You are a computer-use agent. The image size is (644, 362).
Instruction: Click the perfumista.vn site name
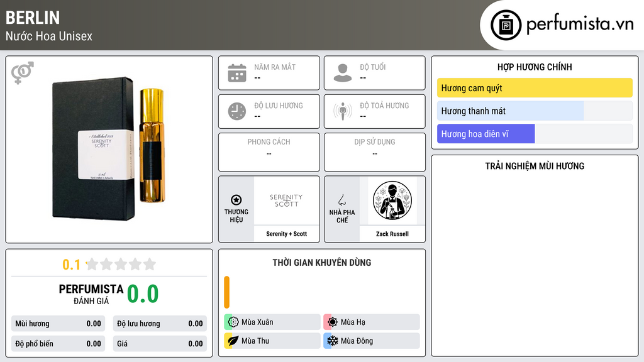click(x=580, y=25)
